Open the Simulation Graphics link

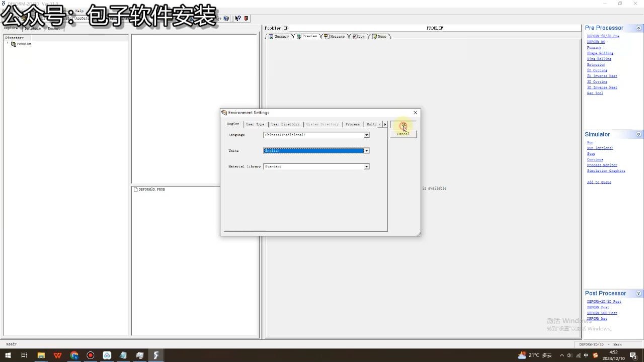coord(606,171)
